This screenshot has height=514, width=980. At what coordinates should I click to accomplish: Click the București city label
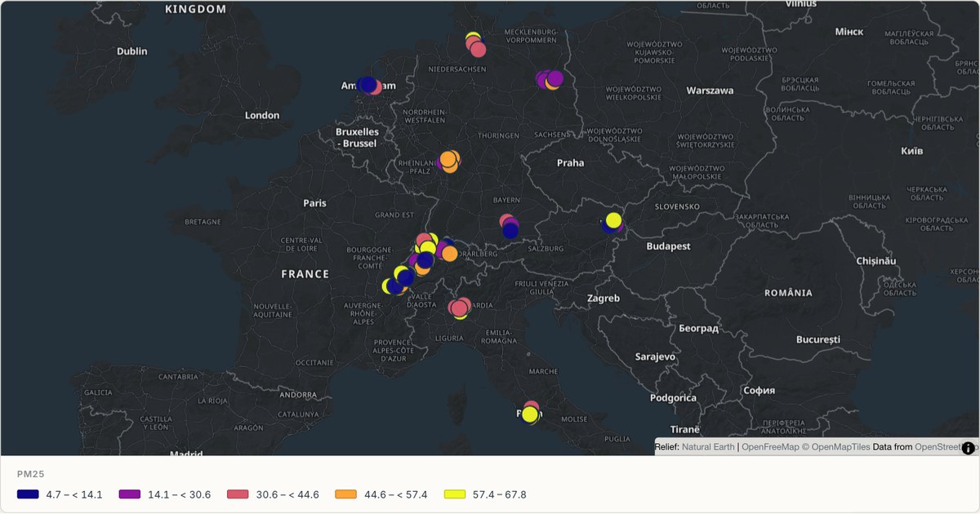coord(817,339)
